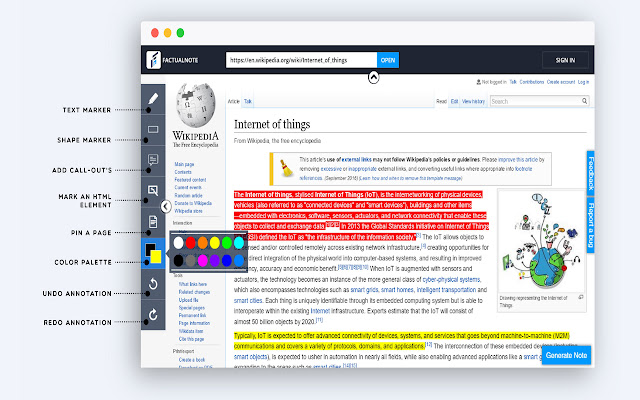The height and width of the screenshot is (400, 640).
Task: Click the Internet of Things illustration thumbnail
Action: pyautogui.click(x=542, y=241)
